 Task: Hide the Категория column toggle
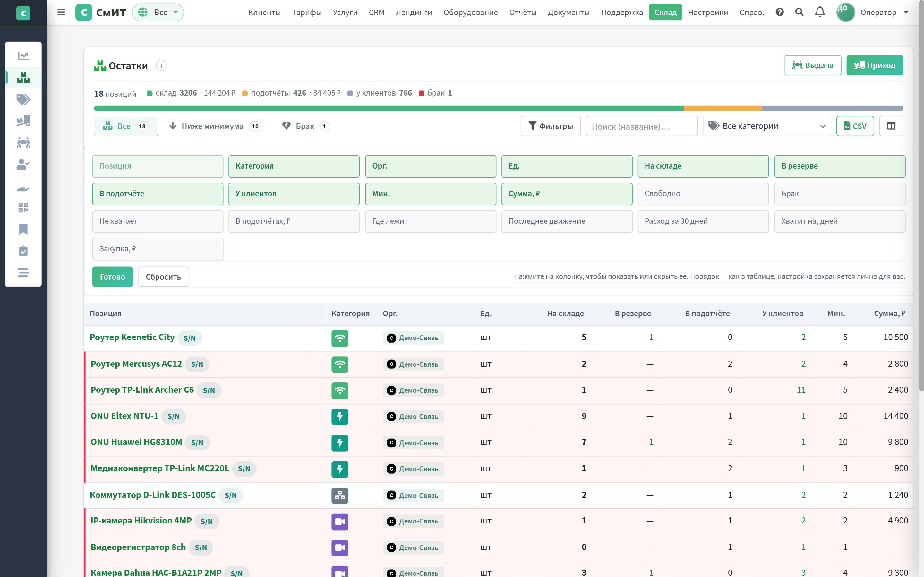tap(294, 166)
